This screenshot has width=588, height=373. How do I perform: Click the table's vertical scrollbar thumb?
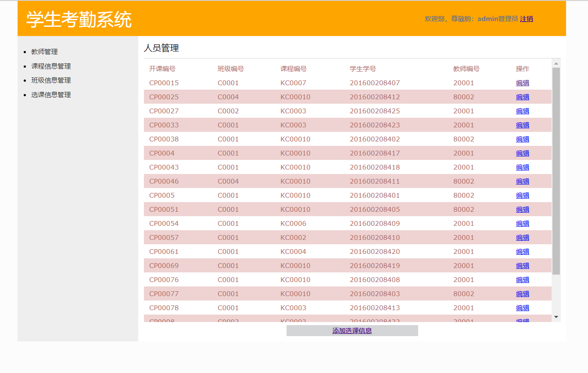(x=556, y=171)
